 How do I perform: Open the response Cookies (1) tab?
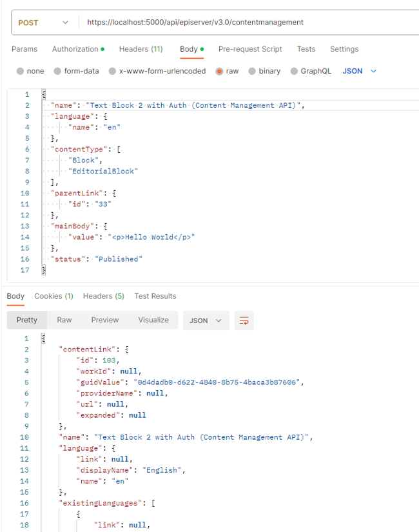(54, 296)
